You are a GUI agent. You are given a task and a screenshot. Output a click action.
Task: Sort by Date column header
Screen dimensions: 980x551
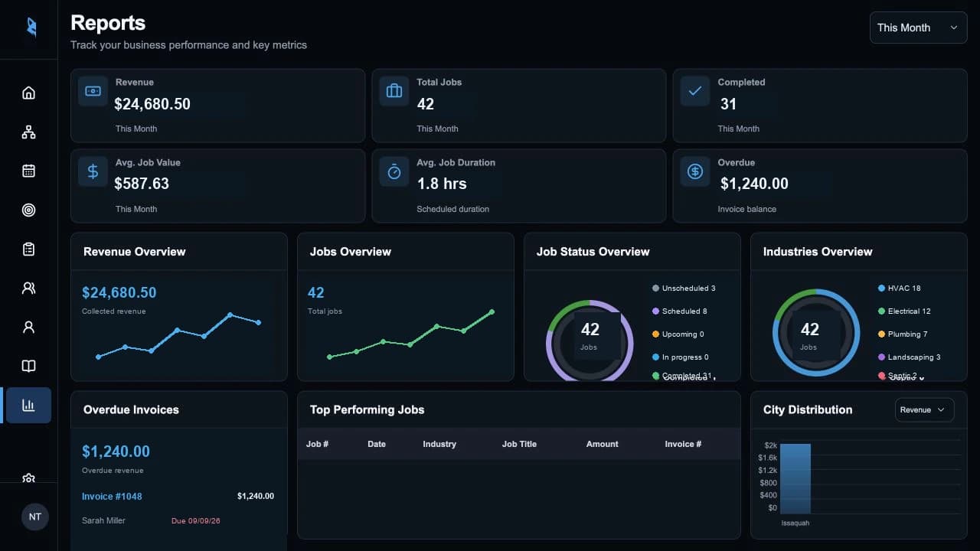point(377,444)
